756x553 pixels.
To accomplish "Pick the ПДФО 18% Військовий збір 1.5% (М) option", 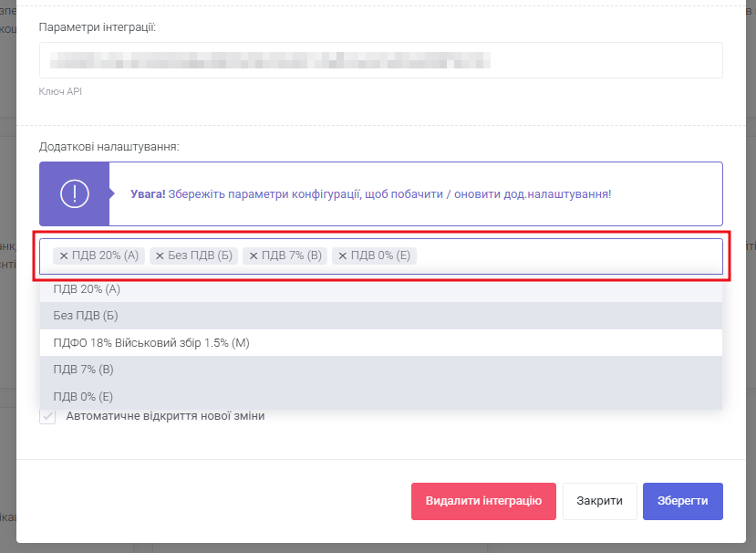I will pyautogui.click(x=151, y=343).
